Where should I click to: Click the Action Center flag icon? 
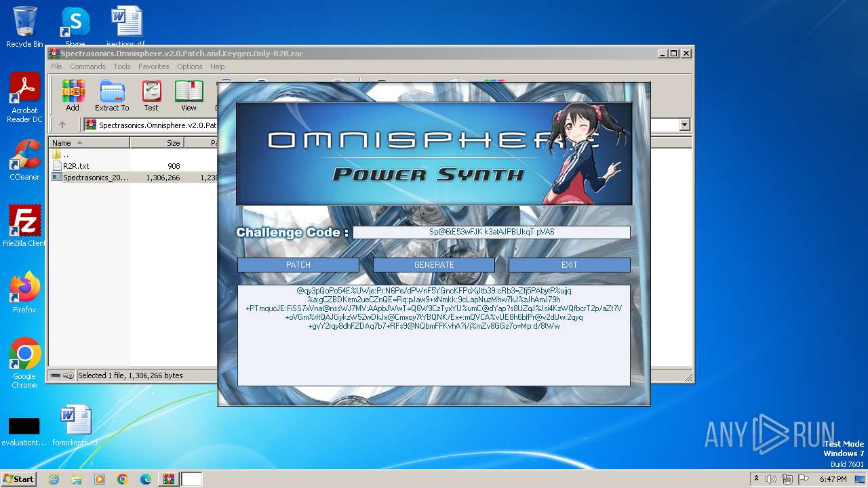click(x=804, y=479)
